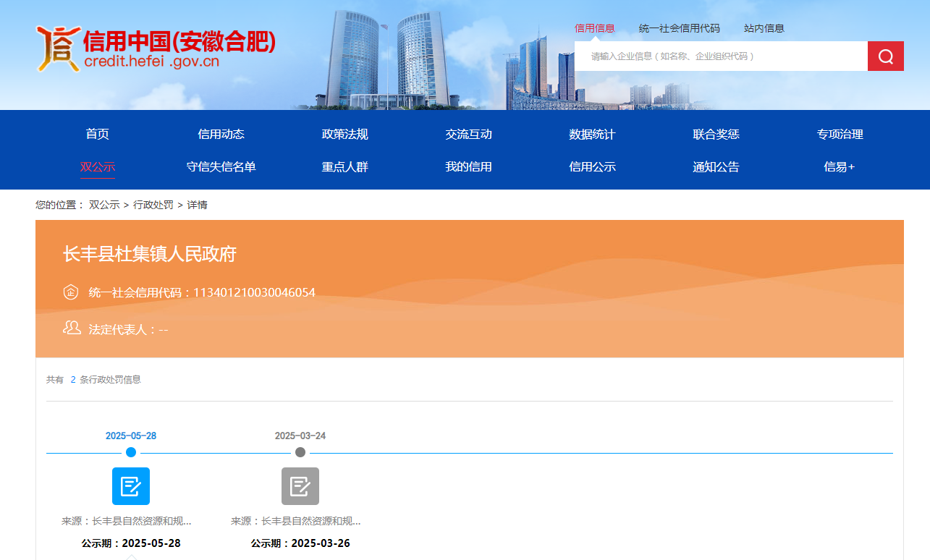Click the 双公示 breadcrumb link

point(104,205)
